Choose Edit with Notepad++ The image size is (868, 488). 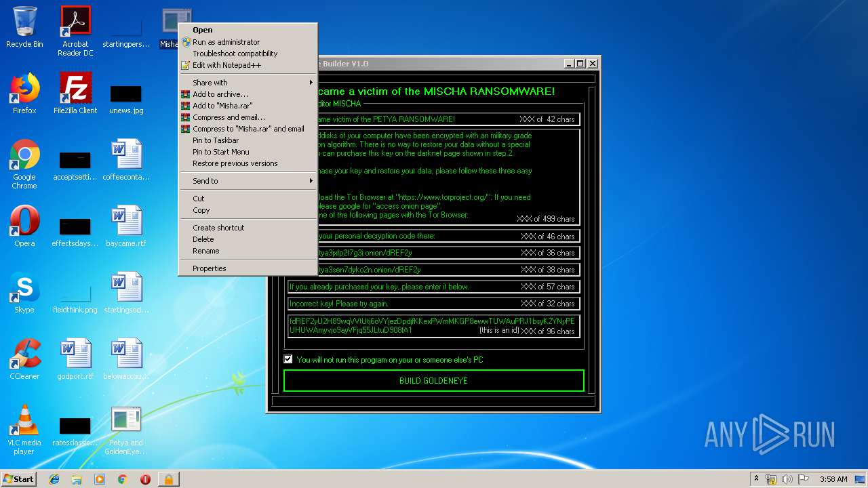click(x=248, y=65)
